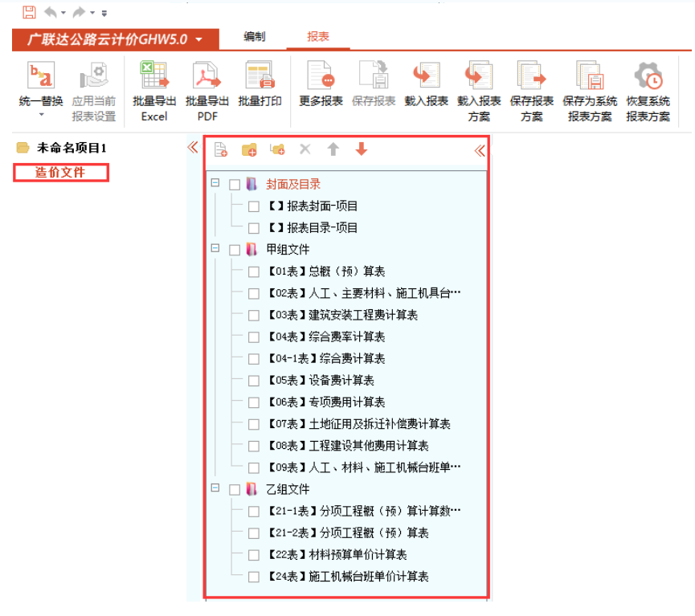This screenshot has width=695, height=616.
Task: Tick checkbox for 【03表】建筑安装工程费计算表
Action: (x=254, y=316)
